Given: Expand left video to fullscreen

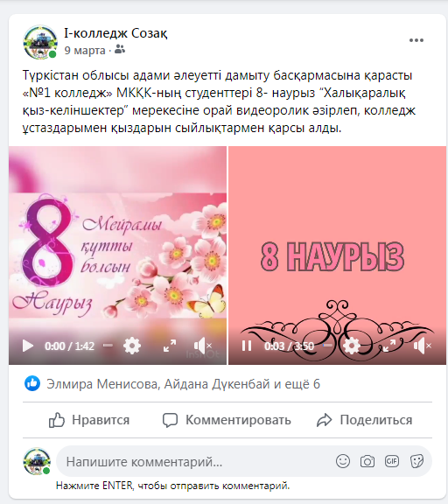Looking at the screenshot, I should [x=170, y=346].
